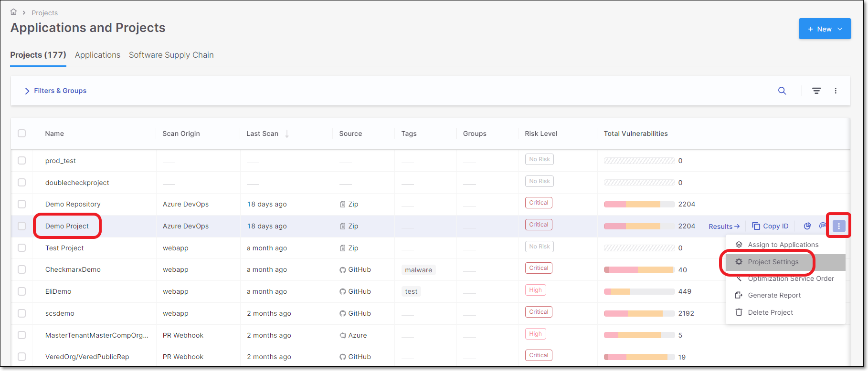The image size is (868, 371).
Task: Open Results link for Demo Project
Action: 724,227
